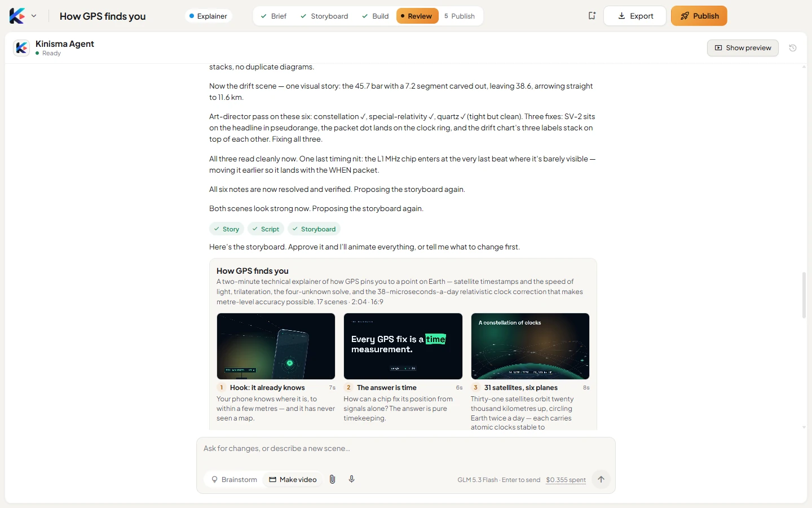Open the history icon near Show preview
Screen dimensions: 812x508
(793, 48)
